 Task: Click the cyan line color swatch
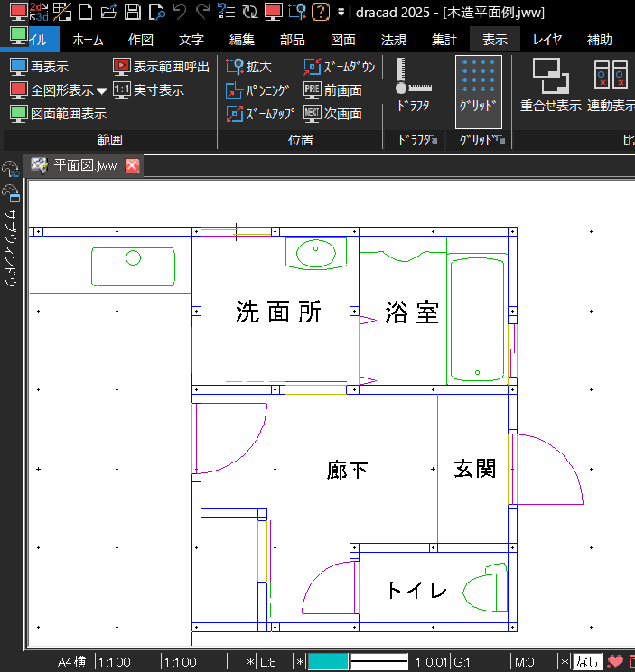coord(328,662)
